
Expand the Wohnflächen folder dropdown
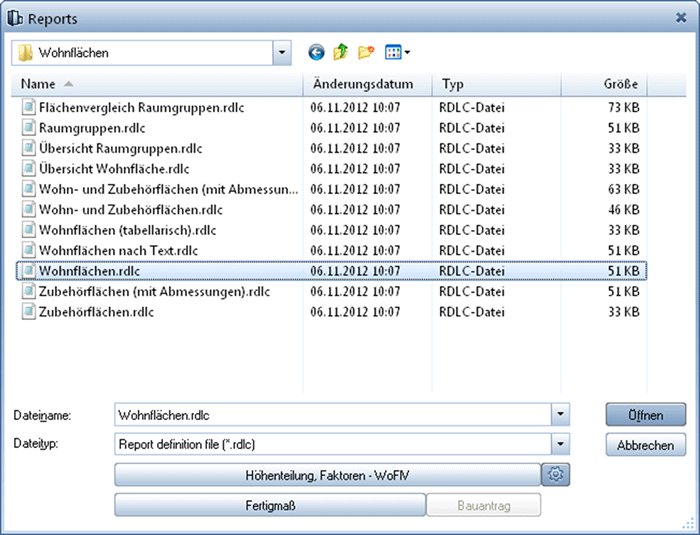pos(282,53)
